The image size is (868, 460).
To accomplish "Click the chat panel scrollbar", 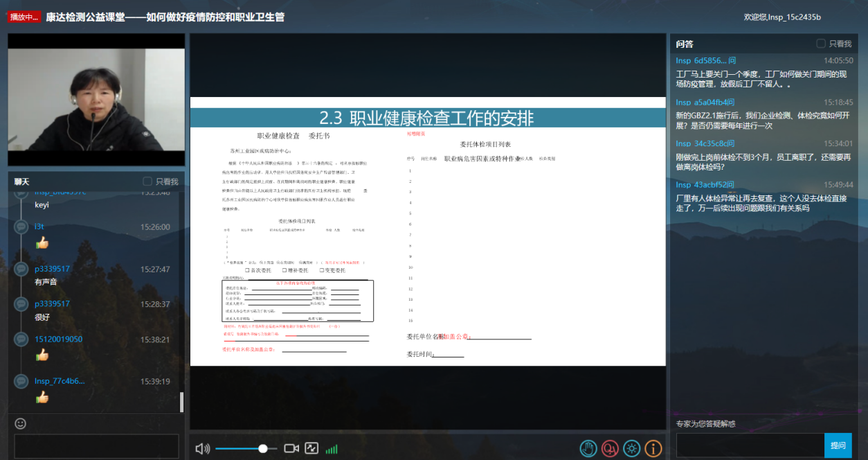I will tap(182, 402).
